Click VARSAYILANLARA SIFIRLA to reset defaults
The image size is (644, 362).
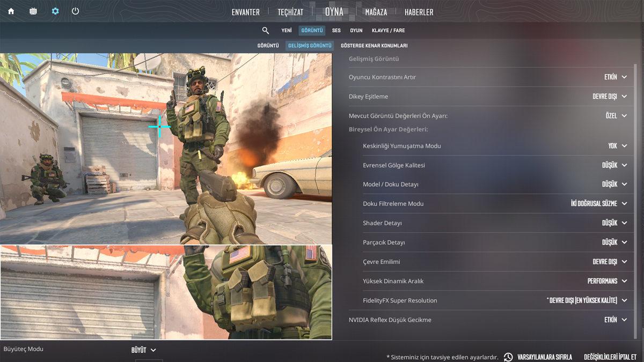[544, 356]
